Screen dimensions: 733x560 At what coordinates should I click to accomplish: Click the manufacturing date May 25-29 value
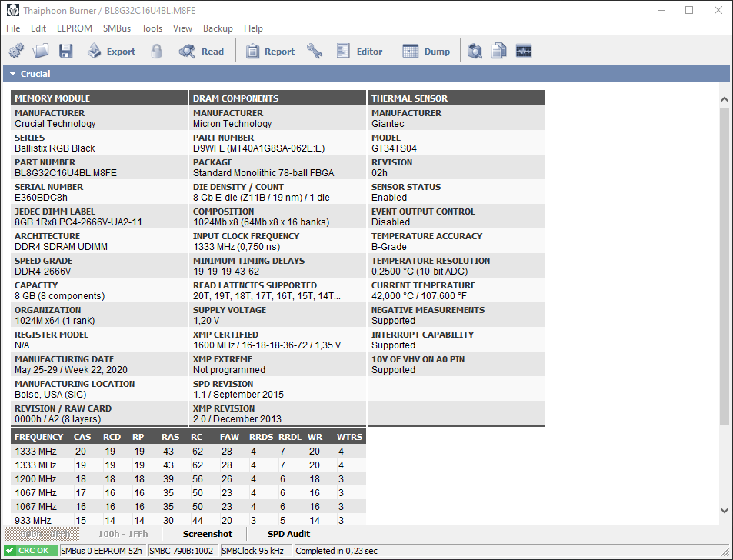click(x=71, y=370)
